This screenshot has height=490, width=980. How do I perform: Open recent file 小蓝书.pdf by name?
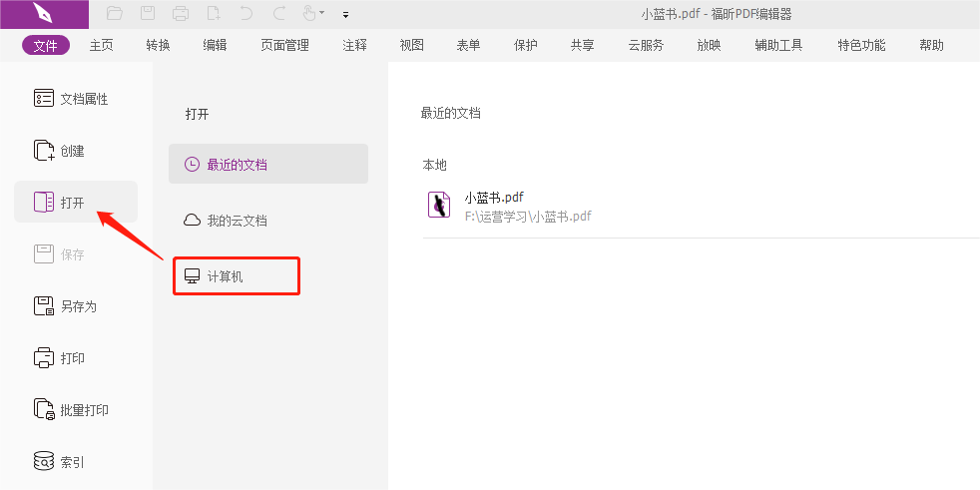pos(494,199)
